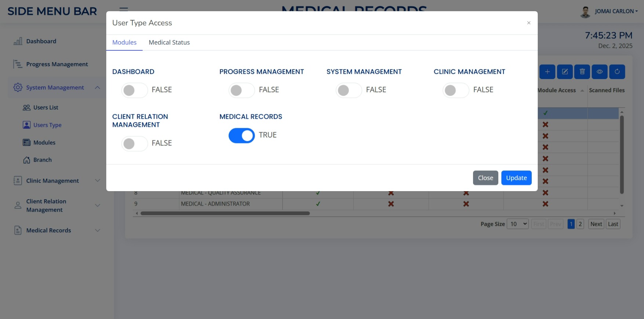Go to page 2 of table
Screen dimensions: 644x319
[580, 224]
